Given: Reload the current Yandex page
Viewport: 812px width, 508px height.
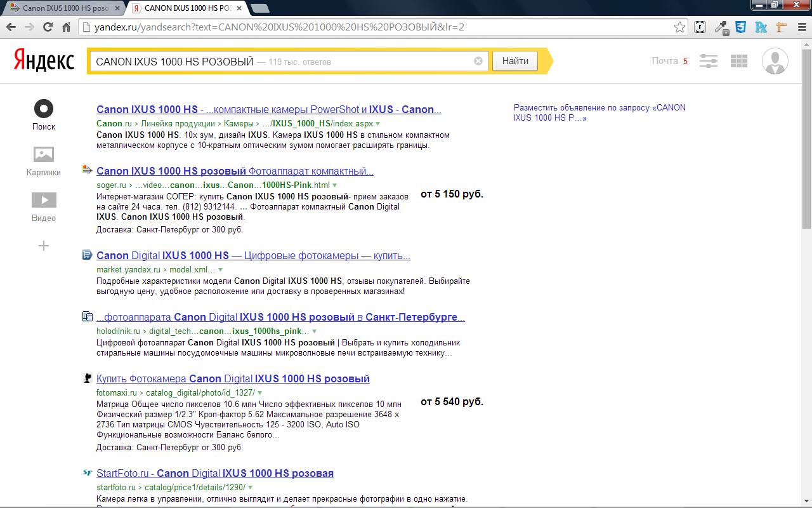Looking at the screenshot, I should coord(48,27).
